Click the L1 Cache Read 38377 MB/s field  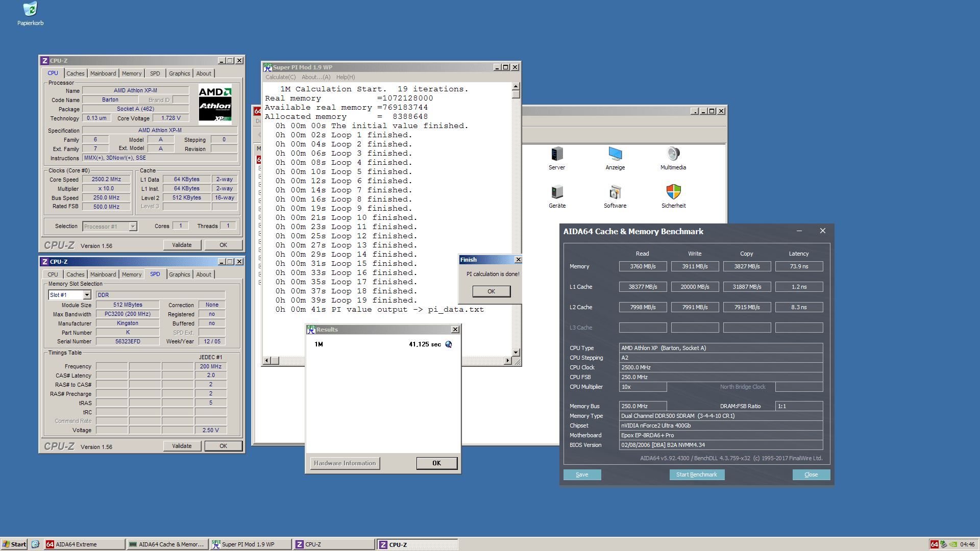coord(643,287)
